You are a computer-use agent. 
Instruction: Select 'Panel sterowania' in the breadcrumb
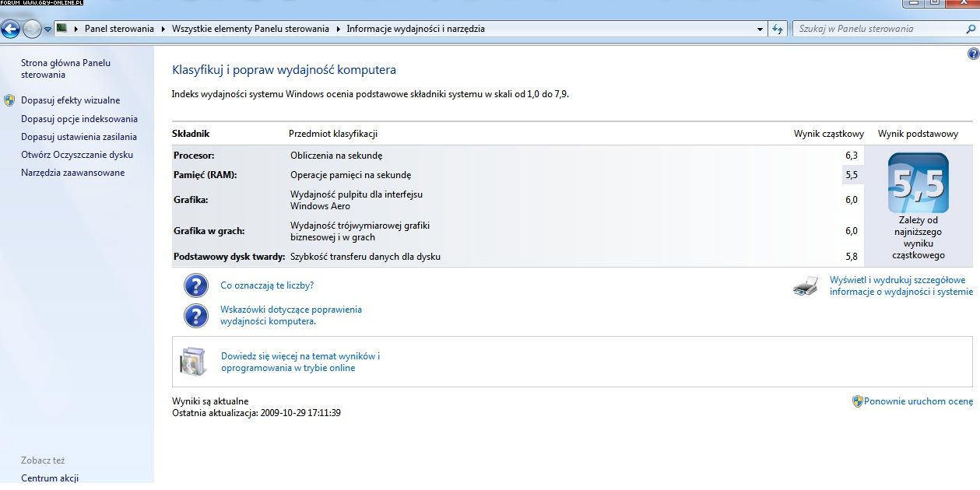(x=119, y=29)
